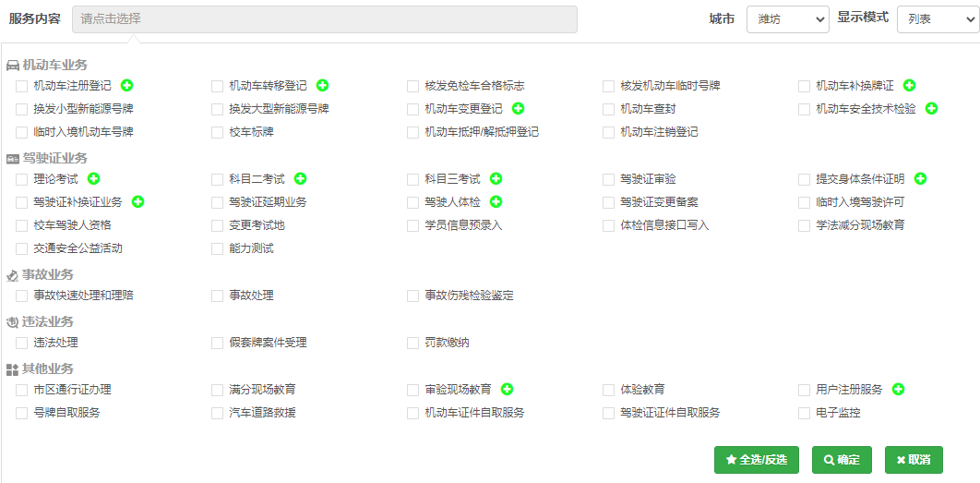
Task: Check the 机动车查封 checkbox
Action: (609, 109)
